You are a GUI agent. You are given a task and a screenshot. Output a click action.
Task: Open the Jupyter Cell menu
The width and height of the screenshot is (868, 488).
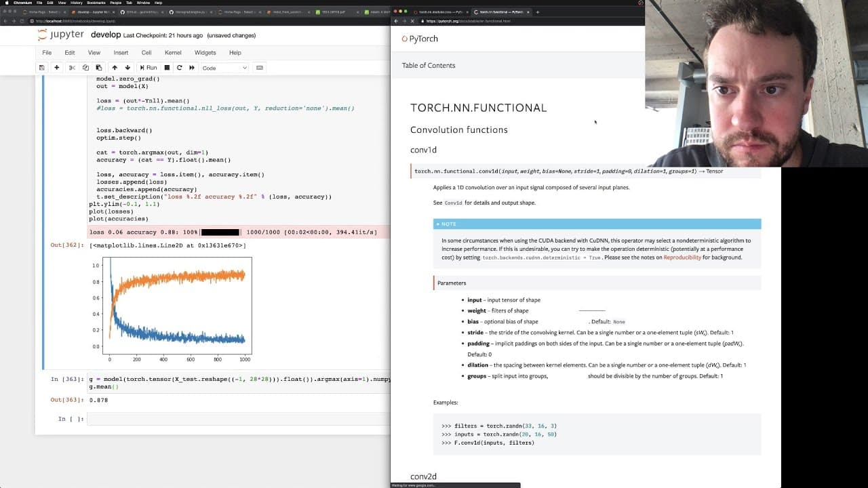tap(146, 53)
